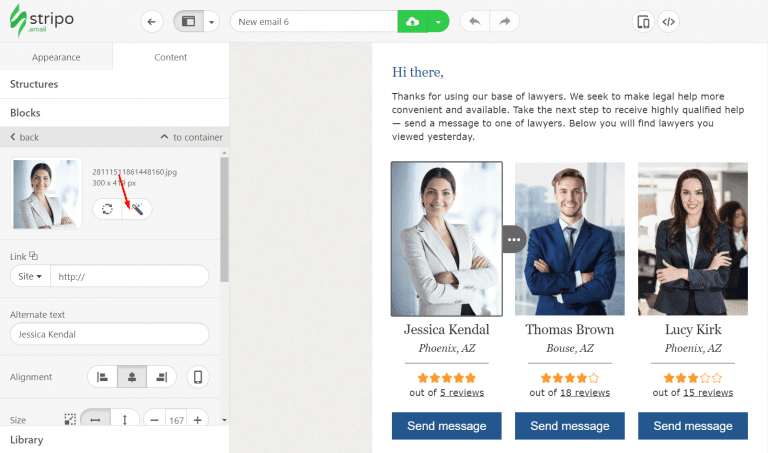
Task: Open layout view dropdown arrow
Action: click(212, 22)
